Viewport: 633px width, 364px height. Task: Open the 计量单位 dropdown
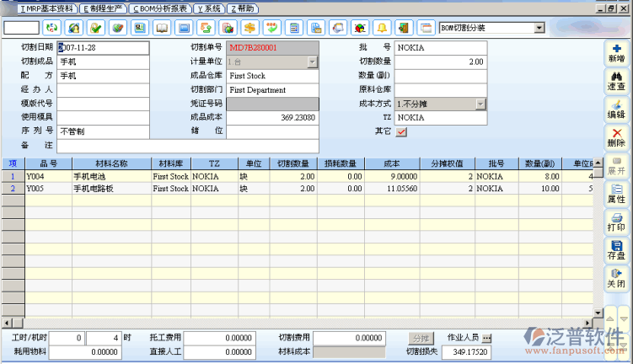312,62
